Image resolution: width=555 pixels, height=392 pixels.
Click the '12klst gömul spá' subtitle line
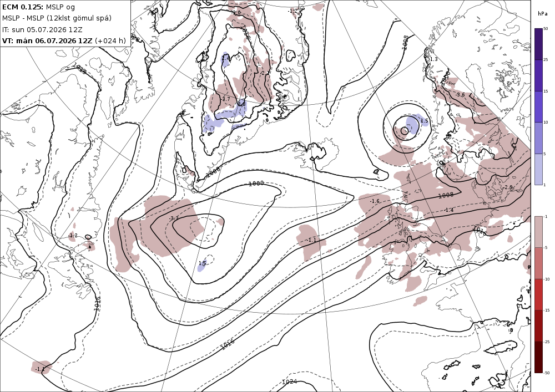tap(57, 18)
